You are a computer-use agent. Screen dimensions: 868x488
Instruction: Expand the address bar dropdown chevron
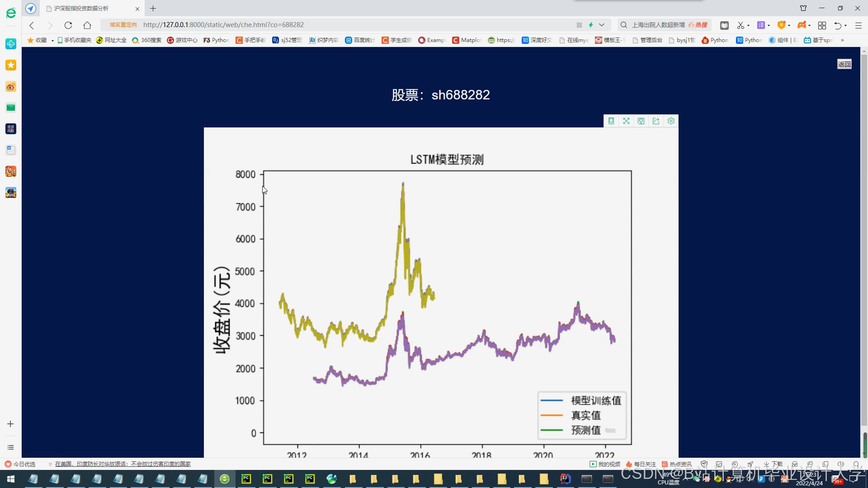click(x=602, y=25)
